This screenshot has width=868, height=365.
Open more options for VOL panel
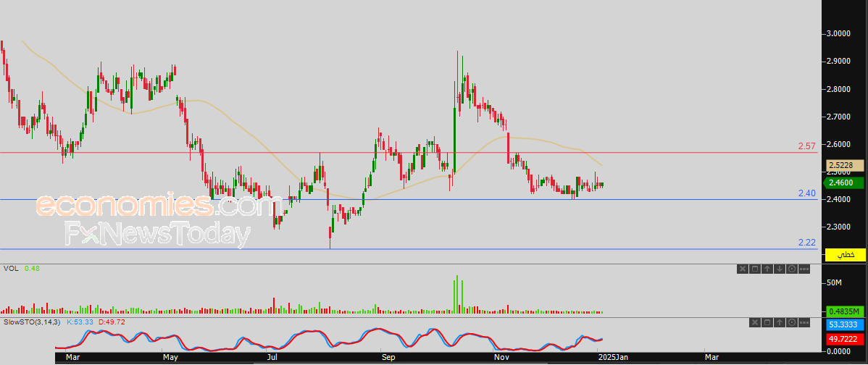[804, 269]
